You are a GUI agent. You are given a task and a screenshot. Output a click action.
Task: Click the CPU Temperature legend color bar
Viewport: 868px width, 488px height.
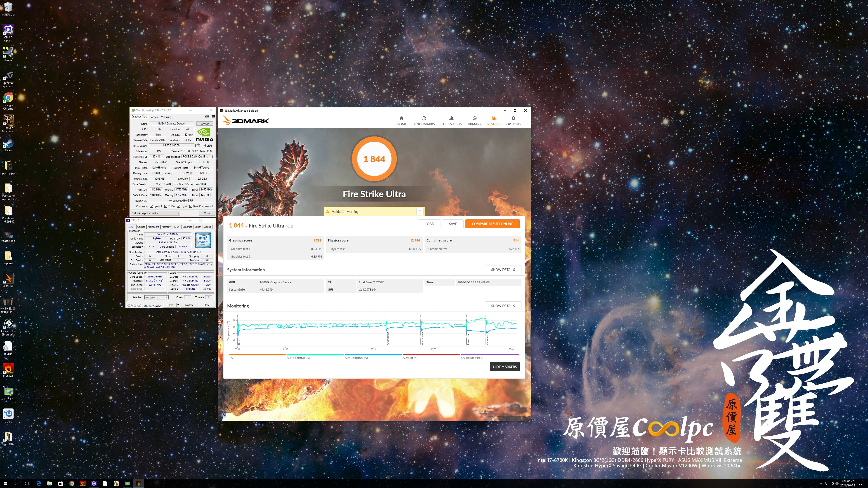click(315, 355)
